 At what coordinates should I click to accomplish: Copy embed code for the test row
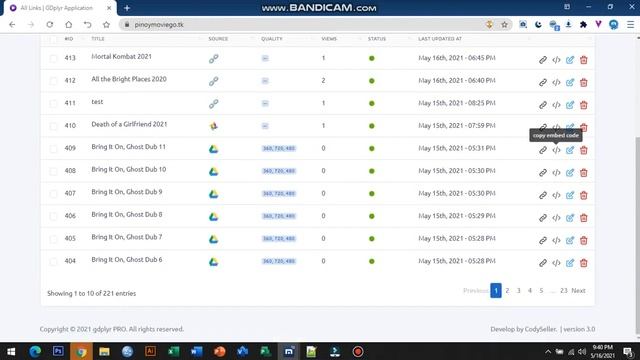pos(556,105)
